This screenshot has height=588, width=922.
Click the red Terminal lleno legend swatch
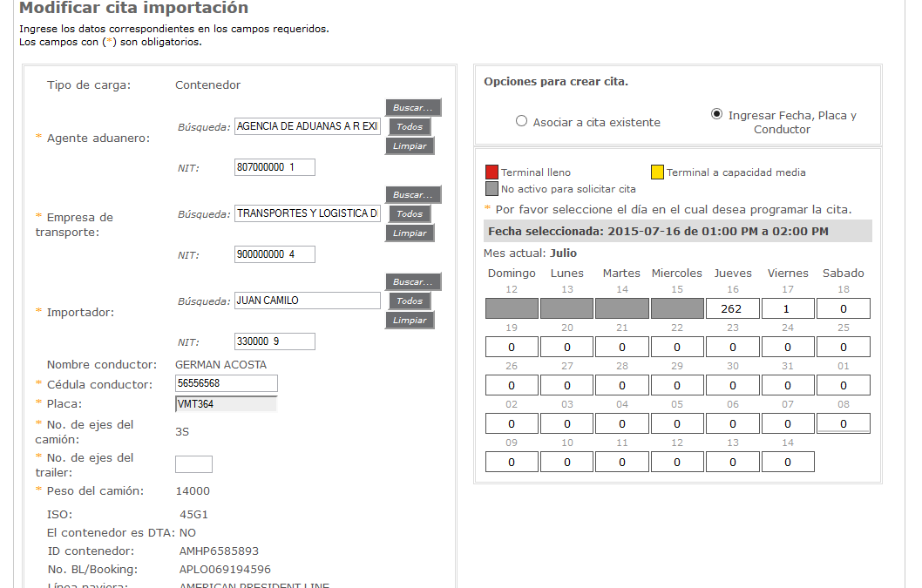(x=492, y=172)
